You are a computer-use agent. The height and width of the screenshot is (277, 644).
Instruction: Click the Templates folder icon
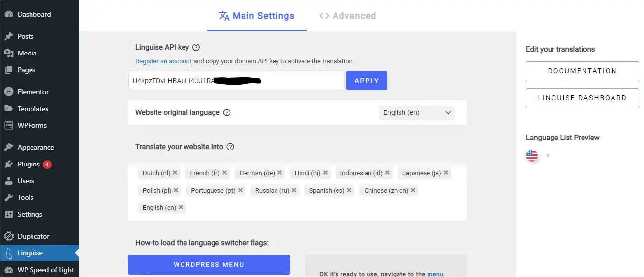pos(8,109)
